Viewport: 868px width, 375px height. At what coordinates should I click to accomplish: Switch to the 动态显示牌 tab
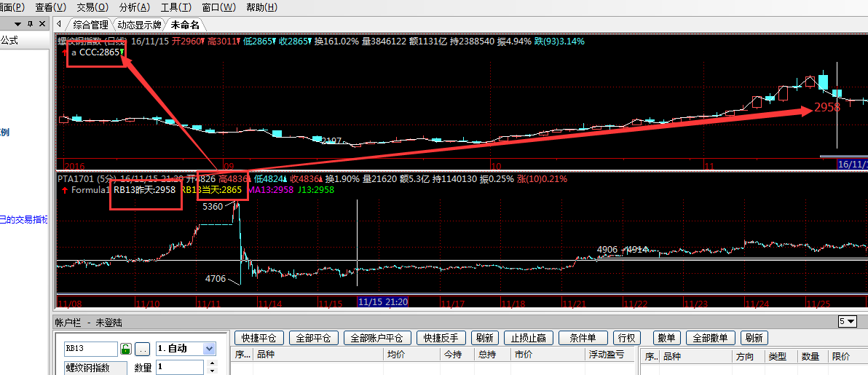[139, 24]
